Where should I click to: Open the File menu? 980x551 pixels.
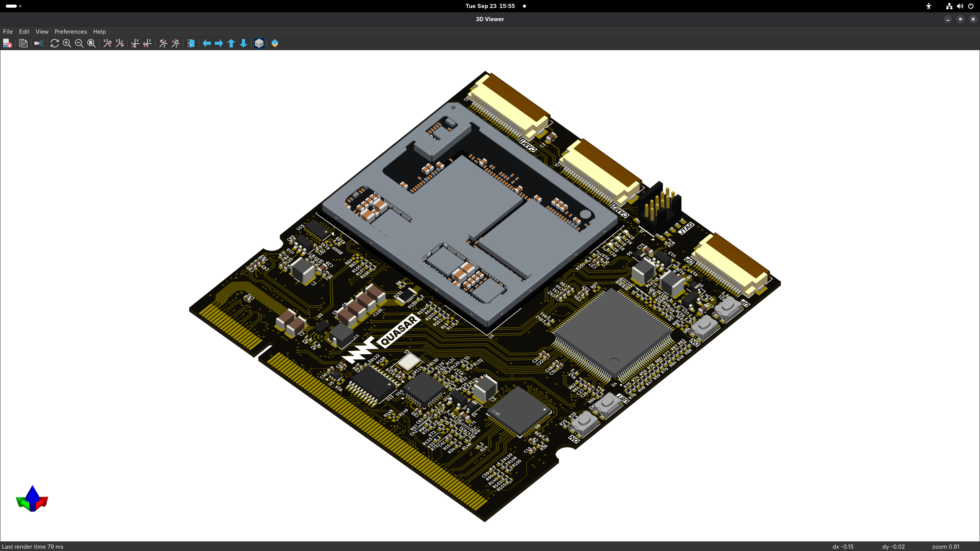coord(8,32)
